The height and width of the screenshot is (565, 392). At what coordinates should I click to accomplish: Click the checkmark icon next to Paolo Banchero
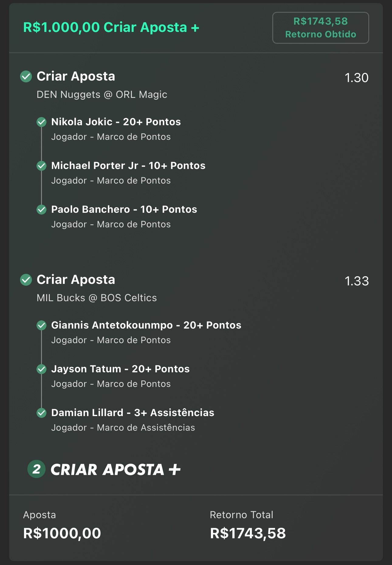point(41,210)
